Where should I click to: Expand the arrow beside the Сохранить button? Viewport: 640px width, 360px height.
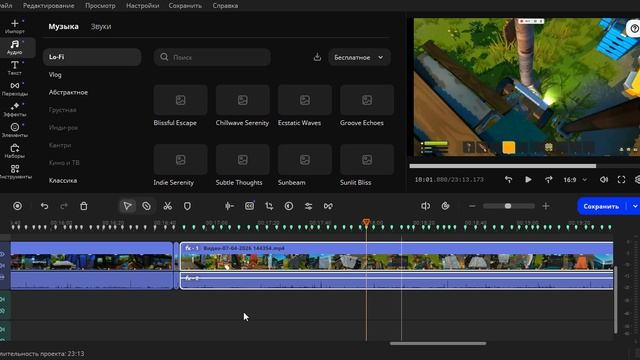coord(635,206)
